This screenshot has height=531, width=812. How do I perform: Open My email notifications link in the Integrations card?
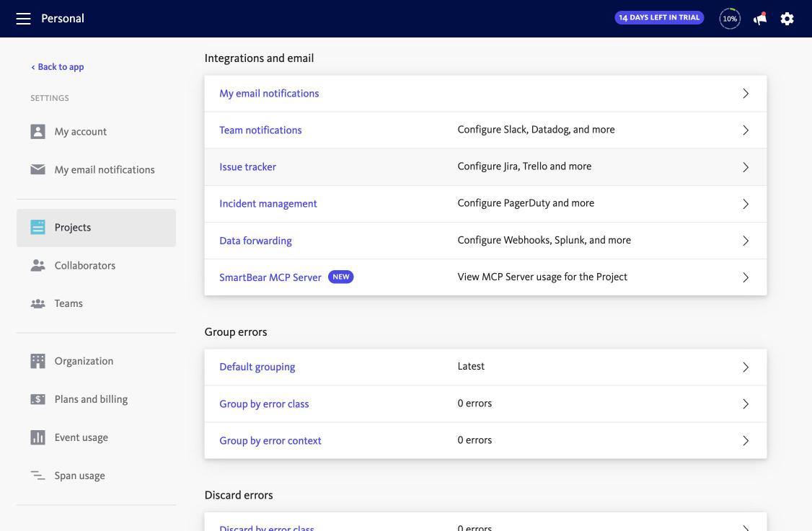click(x=269, y=94)
